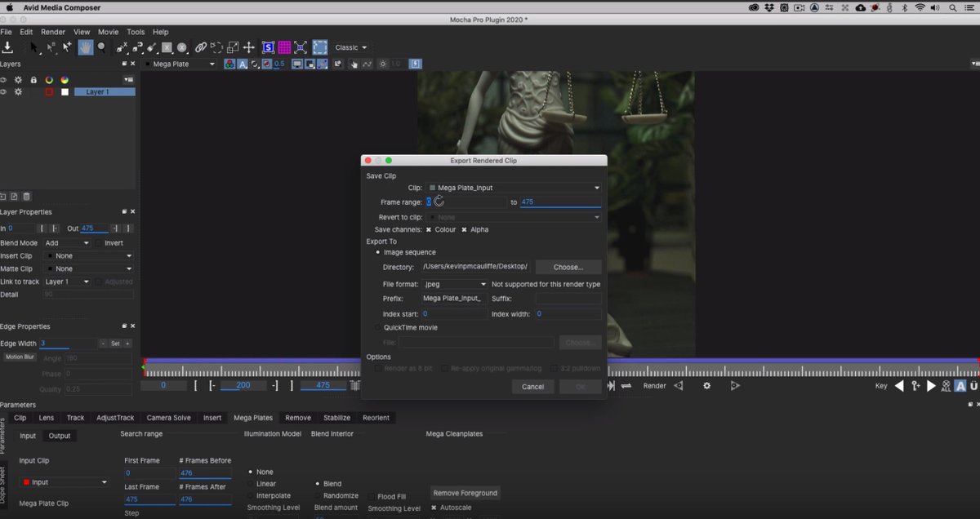Switch to the Remove tab
Screen dimensions: 980x519
pos(298,418)
